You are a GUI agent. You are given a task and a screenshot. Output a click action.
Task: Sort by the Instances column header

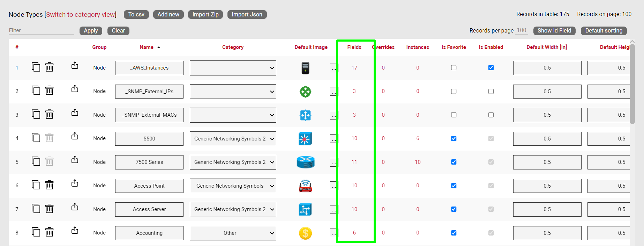pos(417,47)
